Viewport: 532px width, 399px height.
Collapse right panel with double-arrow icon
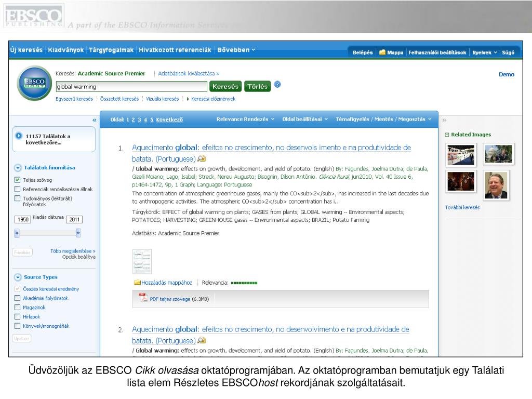[x=445, y=120]
